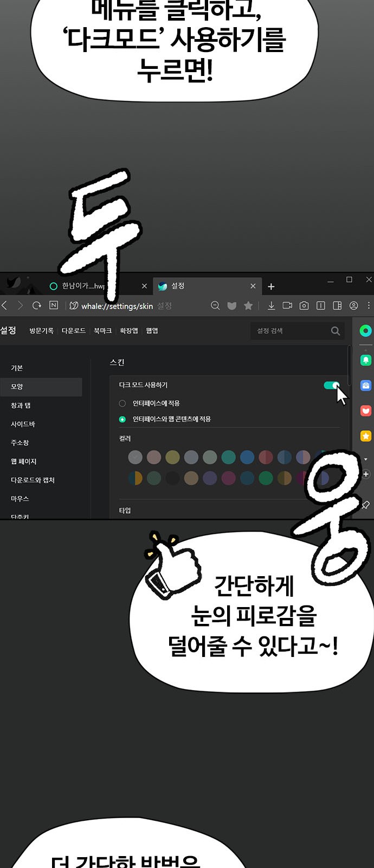This screenshot has width=374, height=868.
Task: Click the mobile window toolbar icon
Action: coord(320,305)
